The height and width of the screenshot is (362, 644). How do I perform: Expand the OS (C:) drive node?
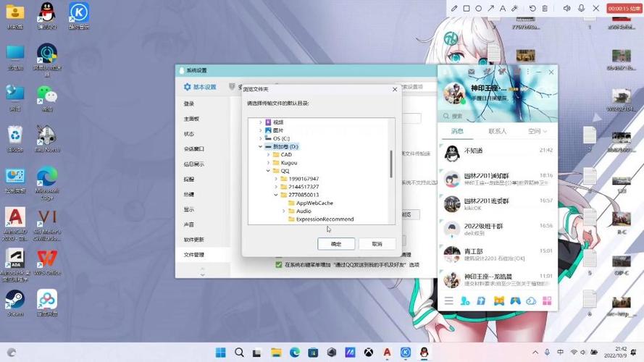tap(260, 138)
